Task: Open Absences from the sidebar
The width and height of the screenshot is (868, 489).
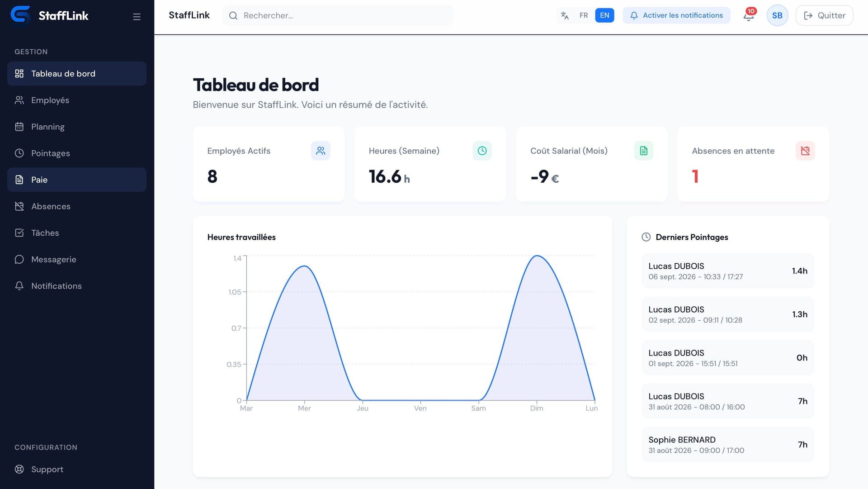Action: coord(77,206)
